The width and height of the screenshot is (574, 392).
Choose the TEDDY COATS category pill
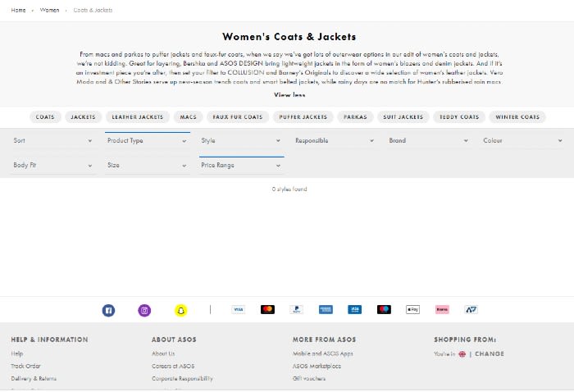459,117
